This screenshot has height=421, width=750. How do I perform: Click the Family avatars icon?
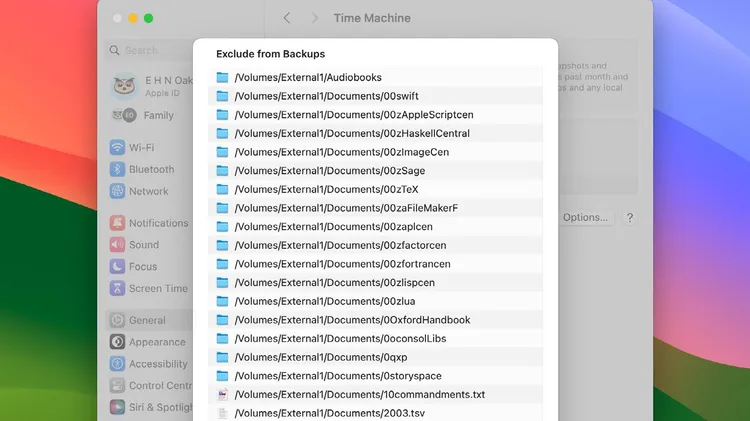(x=124, y=115)
